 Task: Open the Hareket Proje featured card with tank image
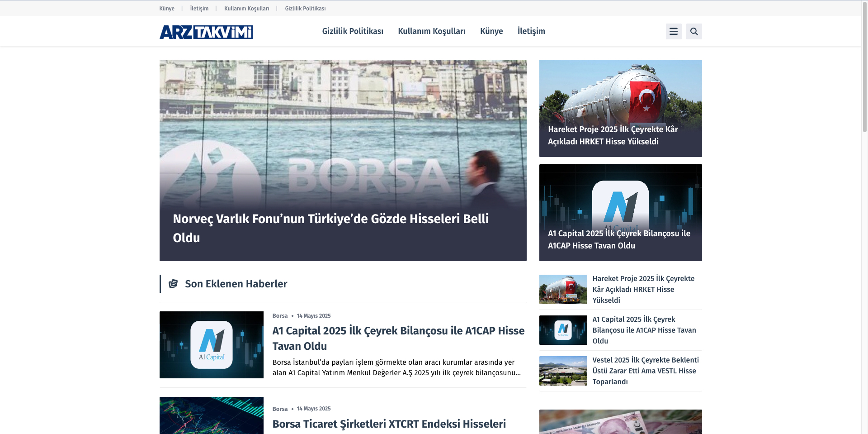click(x=621, y=108)
